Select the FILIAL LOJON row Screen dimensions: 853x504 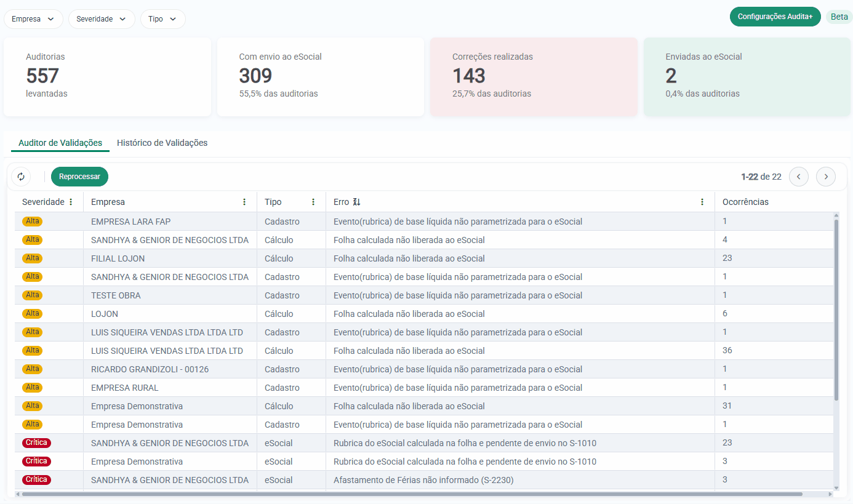pyautogui.click(x=424, y=258)
